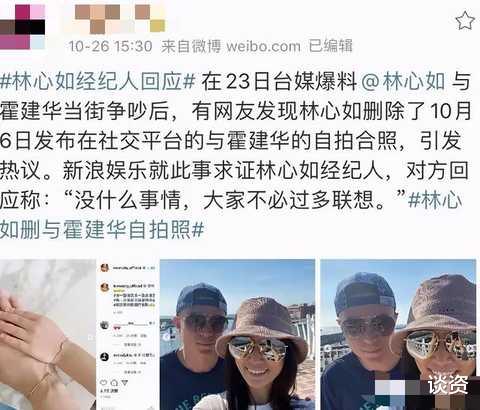Tap the heart like icon in Instagram screenshot

click(x=104, y=383)
